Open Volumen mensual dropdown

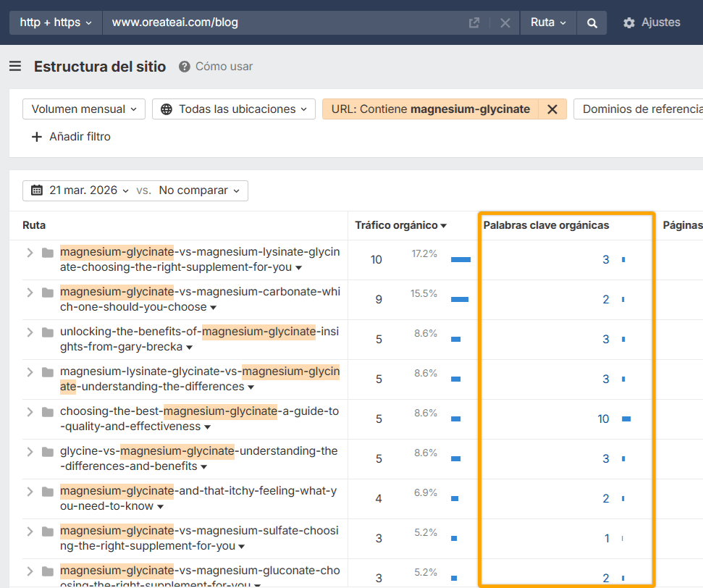tap(84, 109)
